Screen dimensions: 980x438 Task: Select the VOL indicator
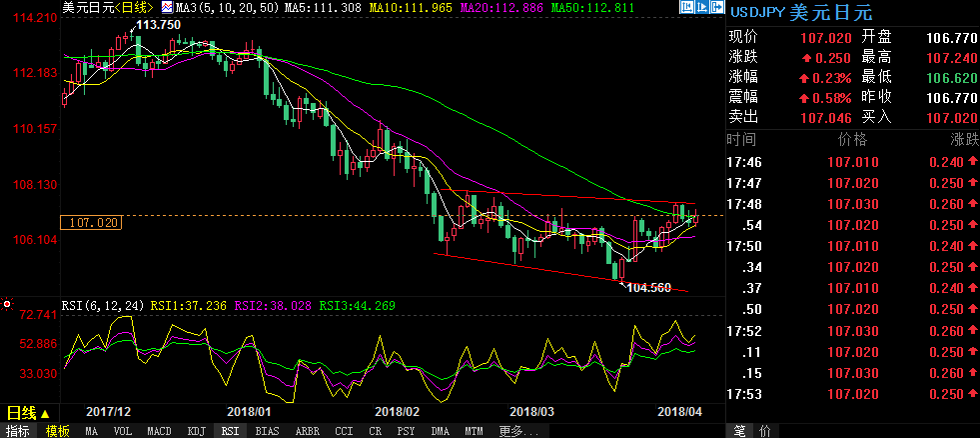pyautogui.click(x=123, y=431)
